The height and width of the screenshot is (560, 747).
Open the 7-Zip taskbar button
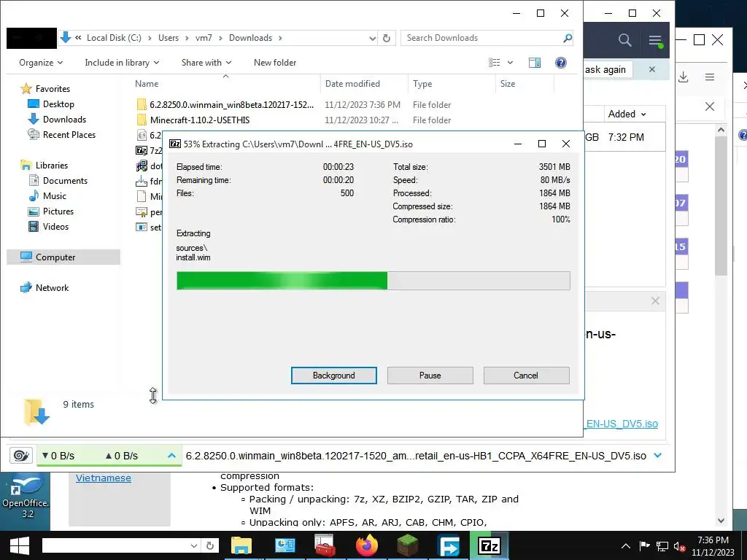click(x=489, y=545)
